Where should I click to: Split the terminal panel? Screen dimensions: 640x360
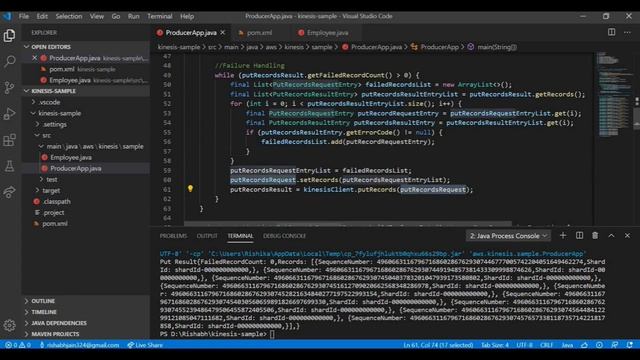[x=579, y=236]
